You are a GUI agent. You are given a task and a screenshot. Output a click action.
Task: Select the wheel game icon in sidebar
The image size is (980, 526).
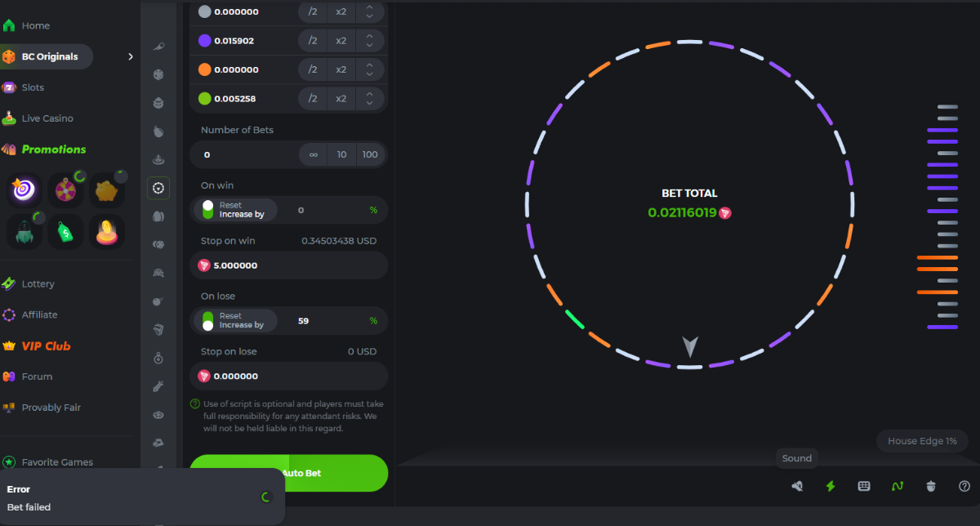(x=158, y=188)
